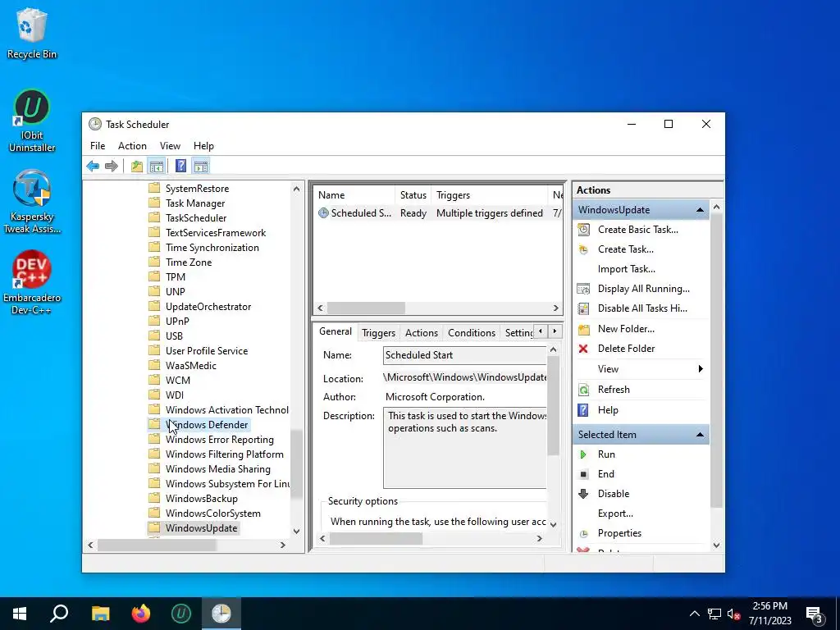Switch to the Conditions tab
The width and height of the screenshot is (840, 630).
pos(472,333)
